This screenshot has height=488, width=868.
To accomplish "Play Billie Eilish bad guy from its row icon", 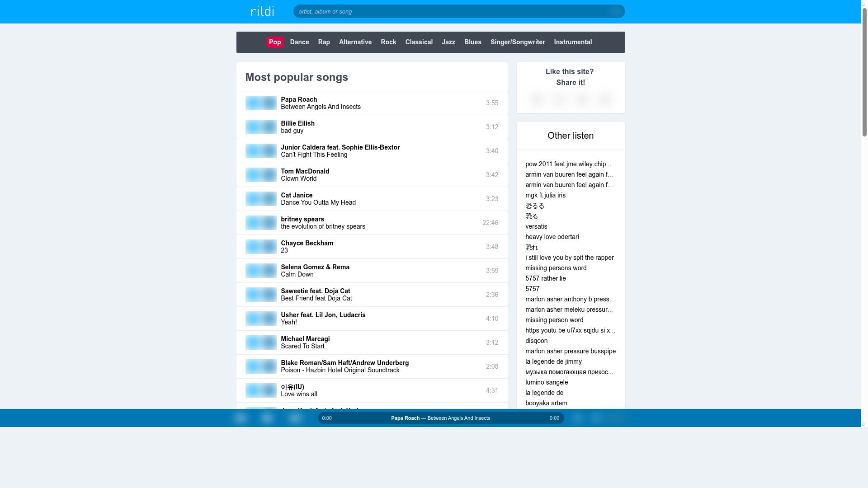I will point(253,127).
